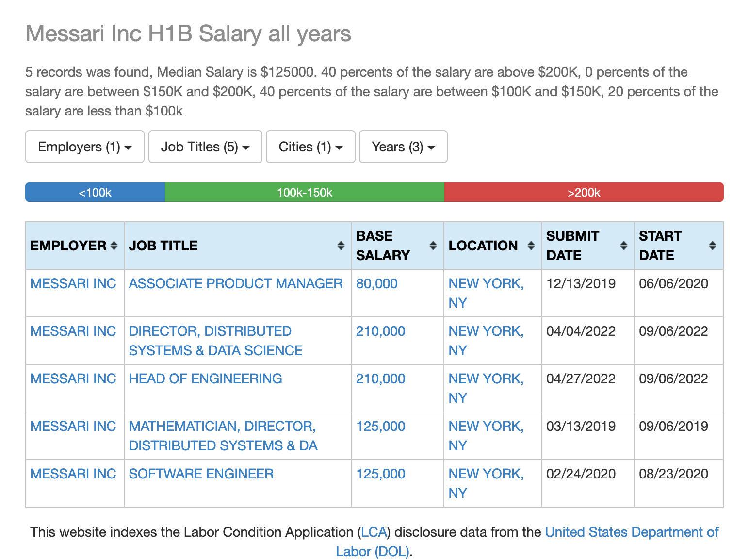Expand the Job Titles (5) dropdown

coord(205,147)
